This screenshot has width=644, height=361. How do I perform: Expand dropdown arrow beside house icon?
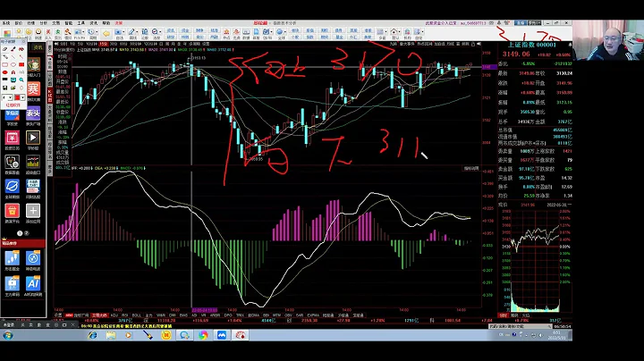399,31
